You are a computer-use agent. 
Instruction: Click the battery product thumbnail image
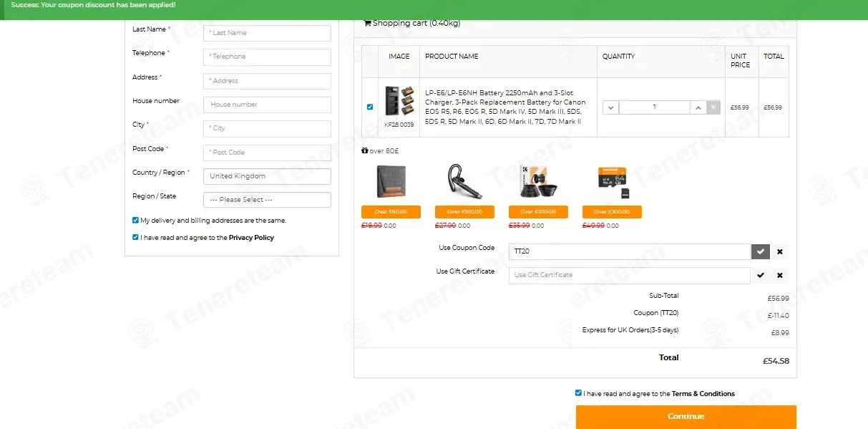[399, 101]
